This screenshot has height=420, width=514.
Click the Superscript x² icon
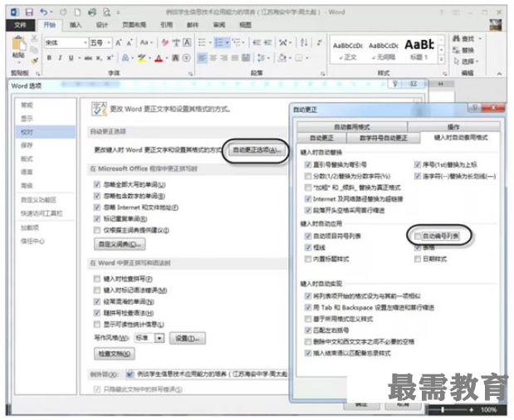(x=110, y=58)
